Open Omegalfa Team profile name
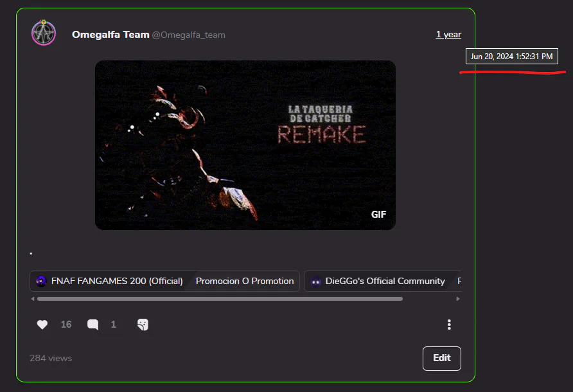Image resolution: width=573 pixels, height=392 pixels. pos(110,35)
